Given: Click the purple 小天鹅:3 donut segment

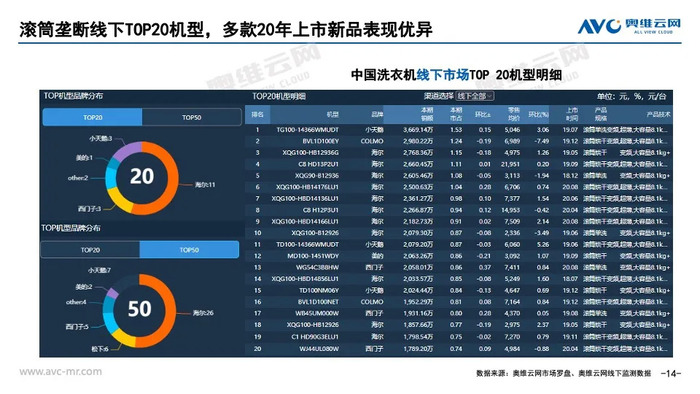Looking at the screenshot, I should click(125, 150).
